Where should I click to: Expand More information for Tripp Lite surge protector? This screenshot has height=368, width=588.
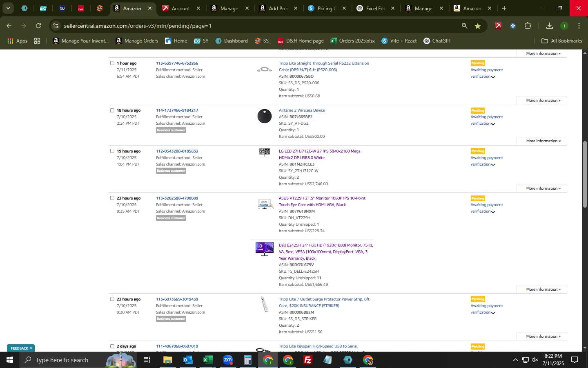click(x=541, y=336)
